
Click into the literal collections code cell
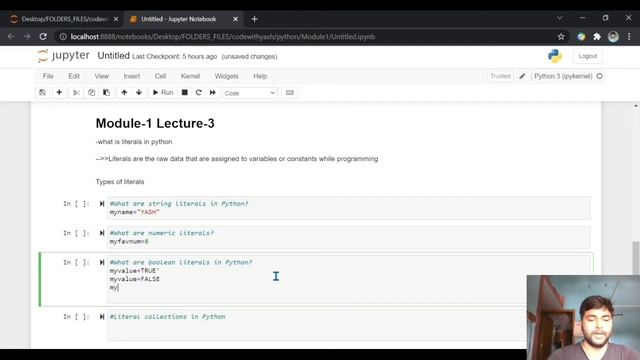click(317, 325)
